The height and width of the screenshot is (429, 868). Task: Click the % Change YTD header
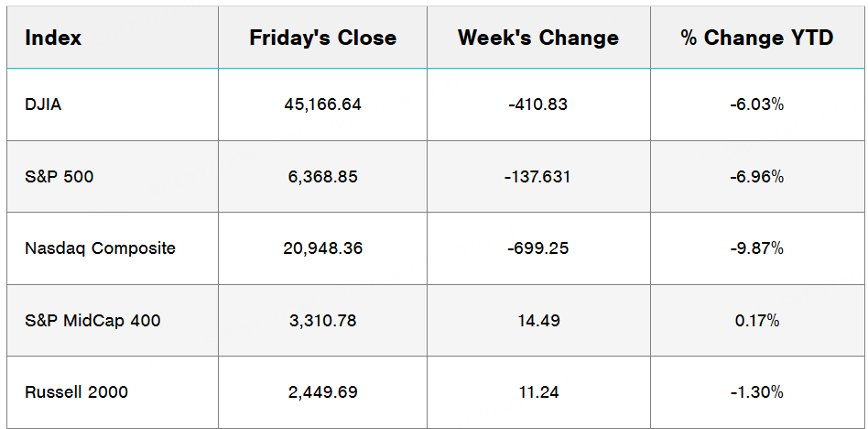tap(757, 38)
